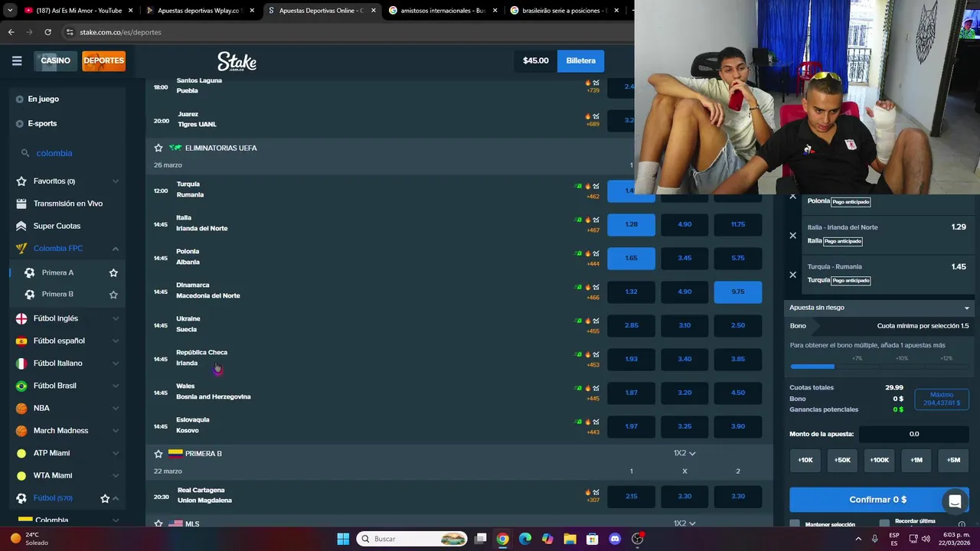
Task: Collapse the Colombia FPC sidebar section
Action: (116, 249)
